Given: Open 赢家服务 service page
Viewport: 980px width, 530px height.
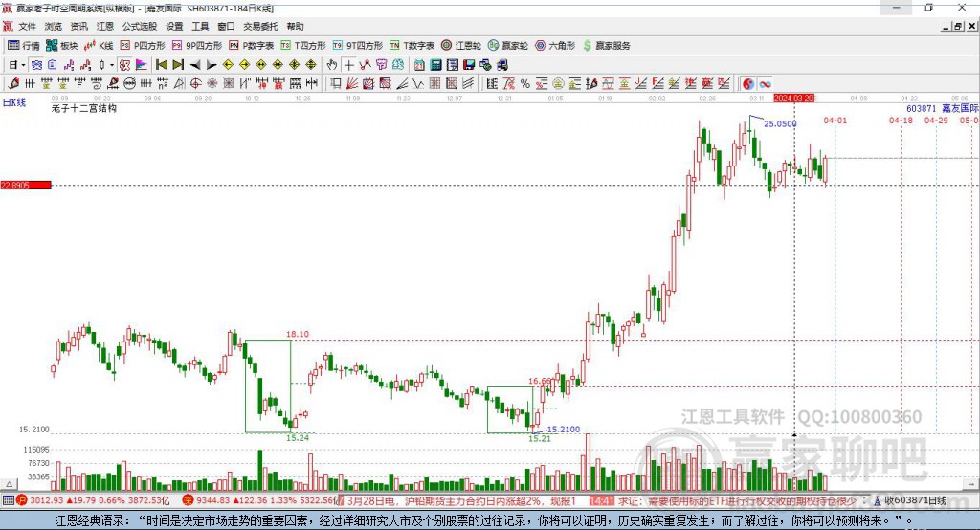Looking at the screenshot, I should pos(606,46).
